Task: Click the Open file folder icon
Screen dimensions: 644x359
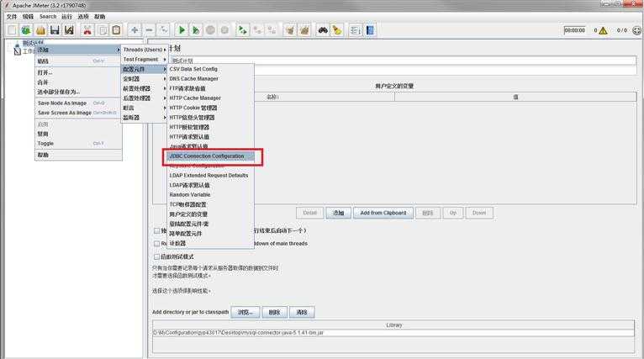Action: (40, 30)
